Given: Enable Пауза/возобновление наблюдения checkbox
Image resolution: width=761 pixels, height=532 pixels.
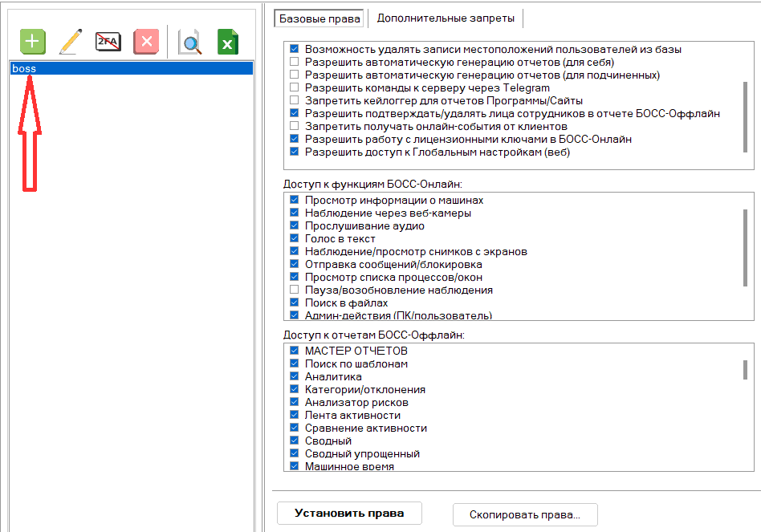Looking at the screenshot, I should (x=294, y=290).
